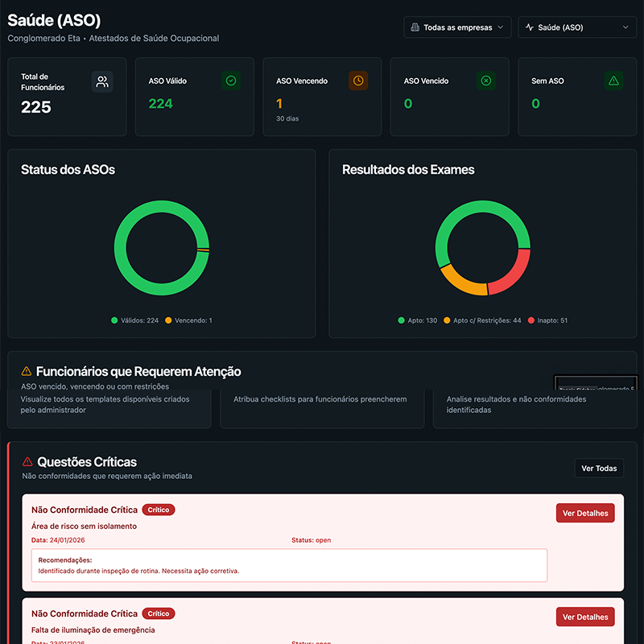Click the Recomendações box of first critical issue
Viewport: 644px width, 644px height.
[289, 565]
